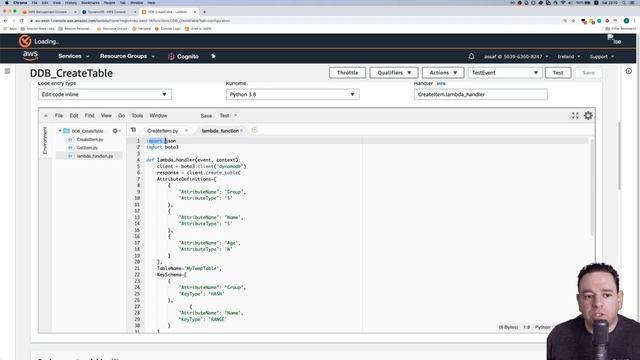Bookmark this page with star icon
Viewport: 640px width, 360px height.
click(573, 21)
